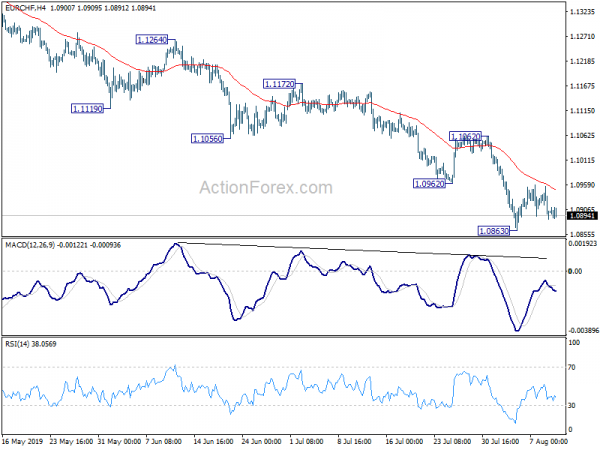Select the 1.10560 price label
This screenshot has height=450, width=600.
[x=207, y=139]
